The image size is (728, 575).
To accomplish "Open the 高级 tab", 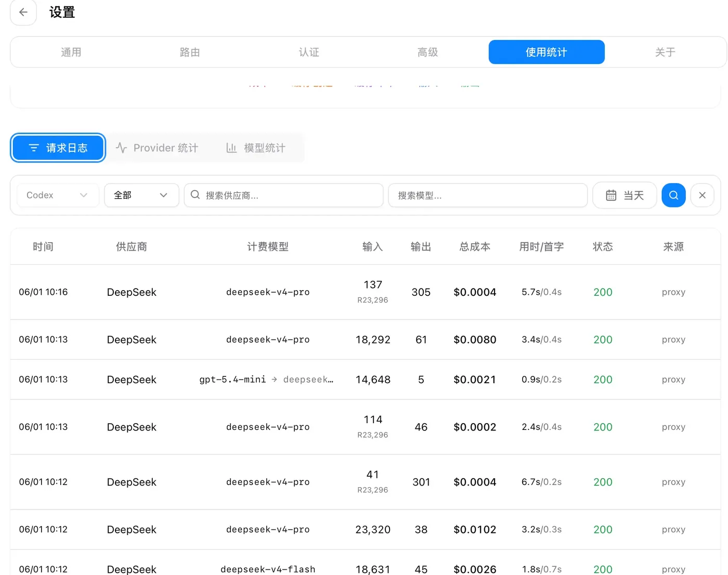I will pyautogui.click(x=427, y=52).
